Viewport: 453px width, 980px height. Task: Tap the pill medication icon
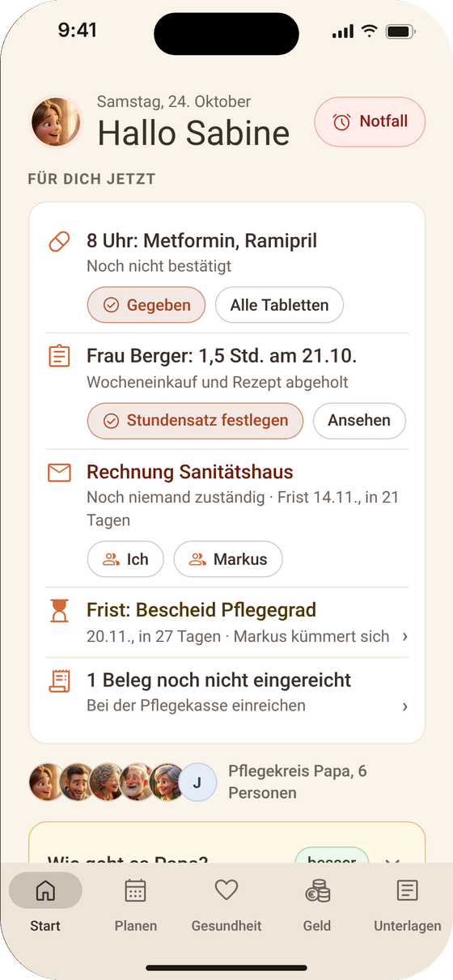[x=59, y=242]
